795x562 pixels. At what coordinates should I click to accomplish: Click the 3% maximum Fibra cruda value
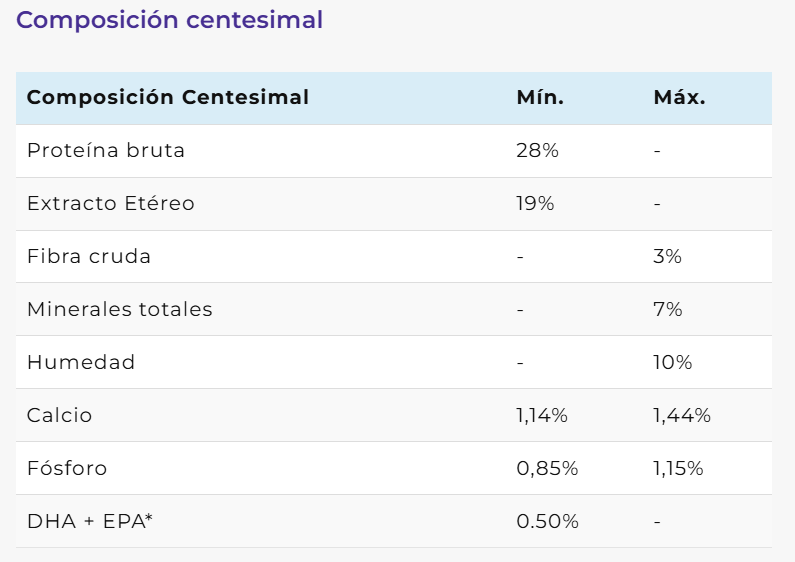click(667, 257)
